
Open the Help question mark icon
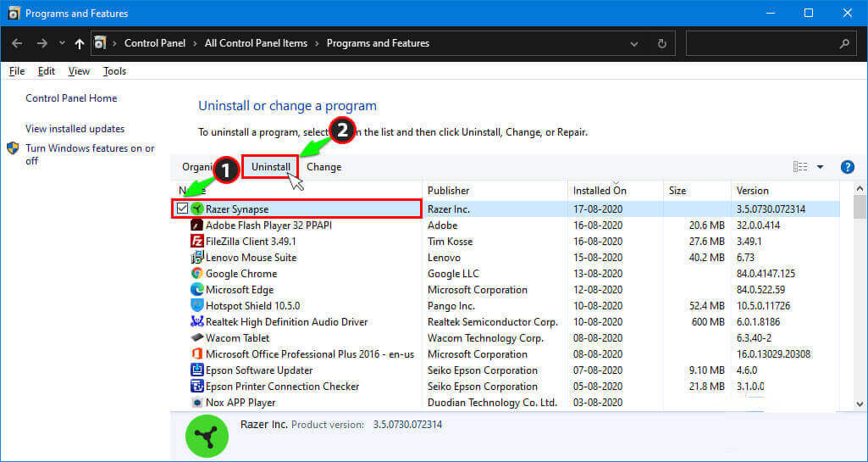tap(847, 167)
